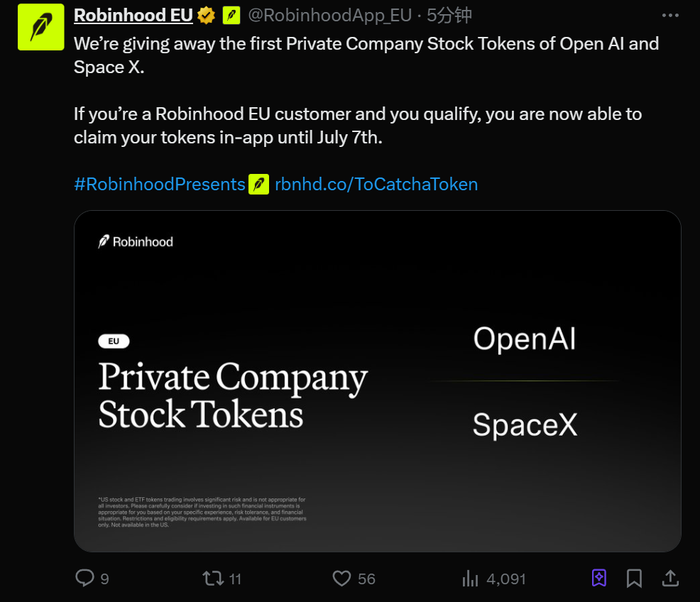Bookmark this tweet

pyautogui.click(x=634, y=579)
